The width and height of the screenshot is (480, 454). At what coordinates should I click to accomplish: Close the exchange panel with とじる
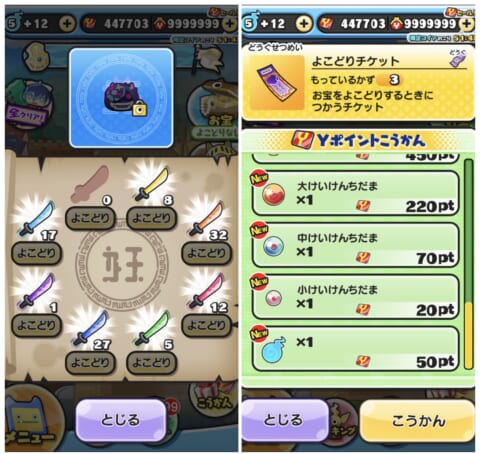(284, 420)
